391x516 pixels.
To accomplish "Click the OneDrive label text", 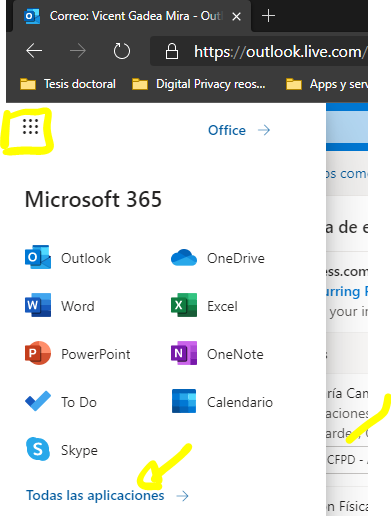I will pyautogui.click(x=236, y=258).
